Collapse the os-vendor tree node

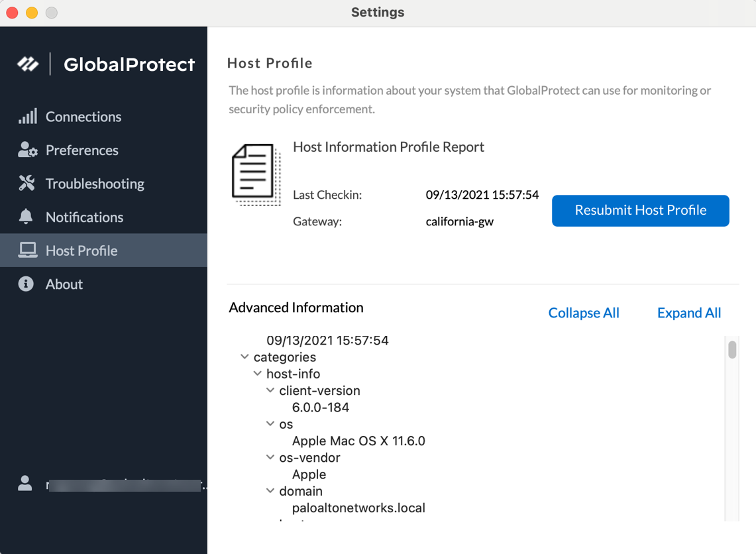point(270,457)
